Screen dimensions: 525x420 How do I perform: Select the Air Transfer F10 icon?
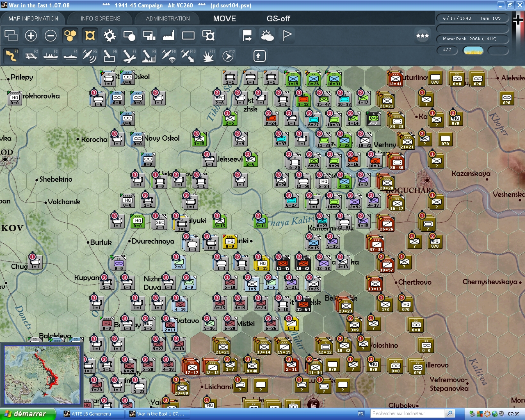click(188, 55)
